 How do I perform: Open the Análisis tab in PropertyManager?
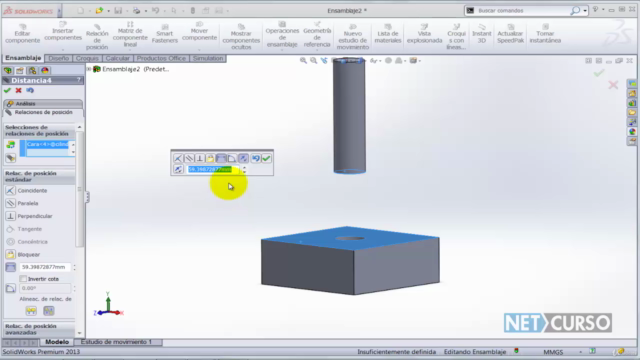42,104
